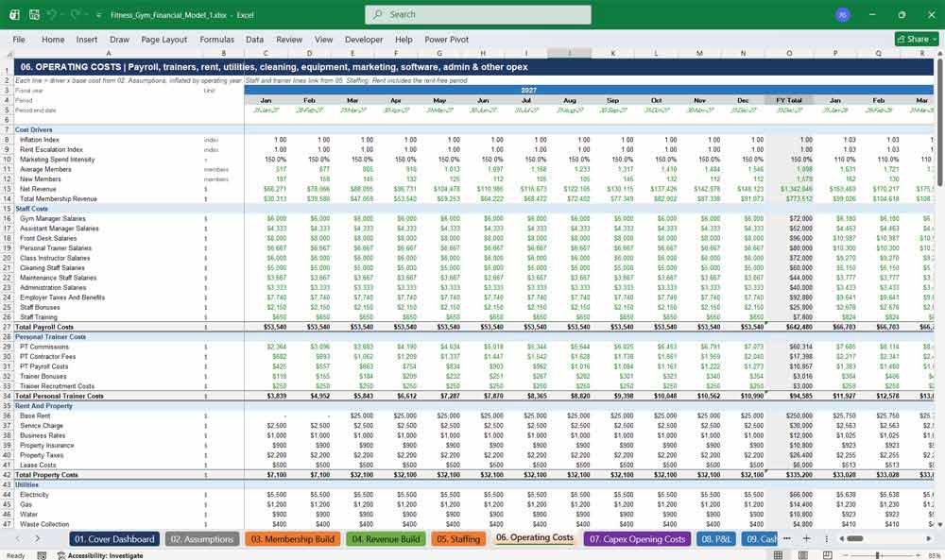This screenshot has width=945, height=560.
Task: Open the Data ribbon tab
Action: pyautogui.click(x=254, y=39)
